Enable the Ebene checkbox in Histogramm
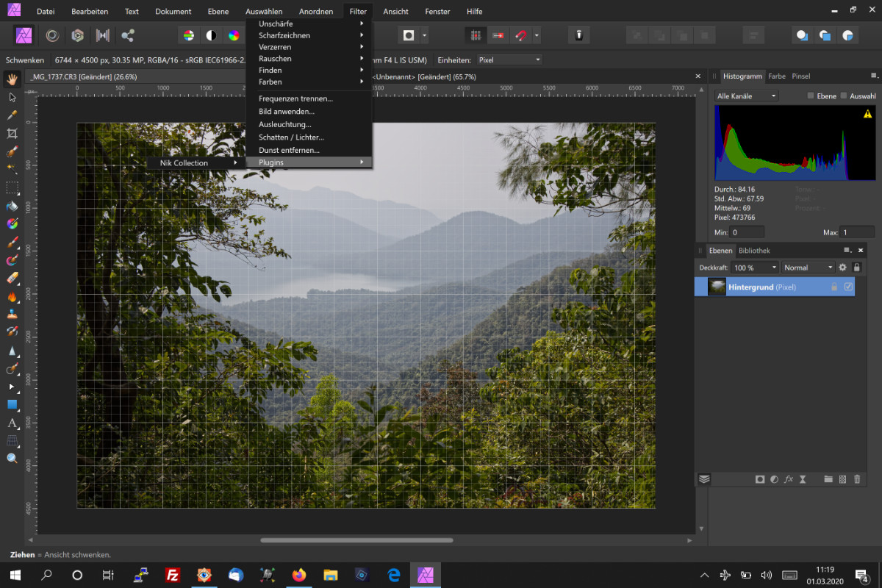The image size is (882, 588). pos(811,96)
